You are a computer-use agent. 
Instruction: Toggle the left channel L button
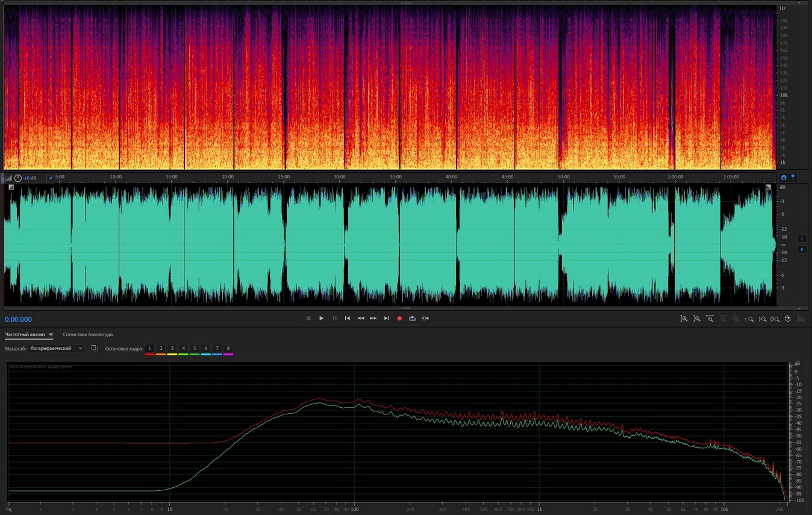(802, 239)
